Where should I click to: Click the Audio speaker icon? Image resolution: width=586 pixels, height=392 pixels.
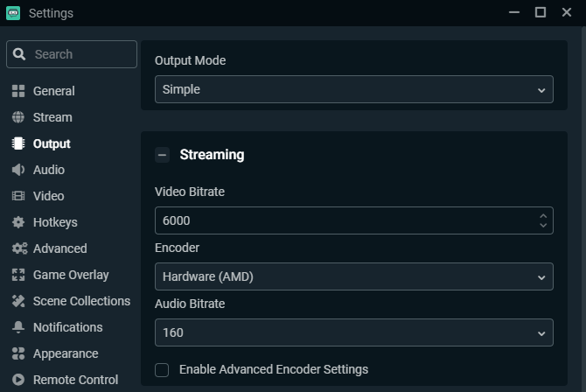coord(18,170)
